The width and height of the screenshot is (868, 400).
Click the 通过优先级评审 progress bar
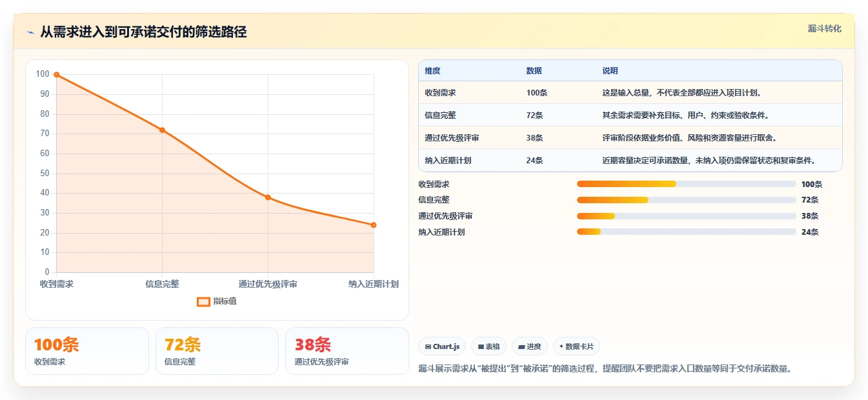pyautogui.click(x=686, y=216)
